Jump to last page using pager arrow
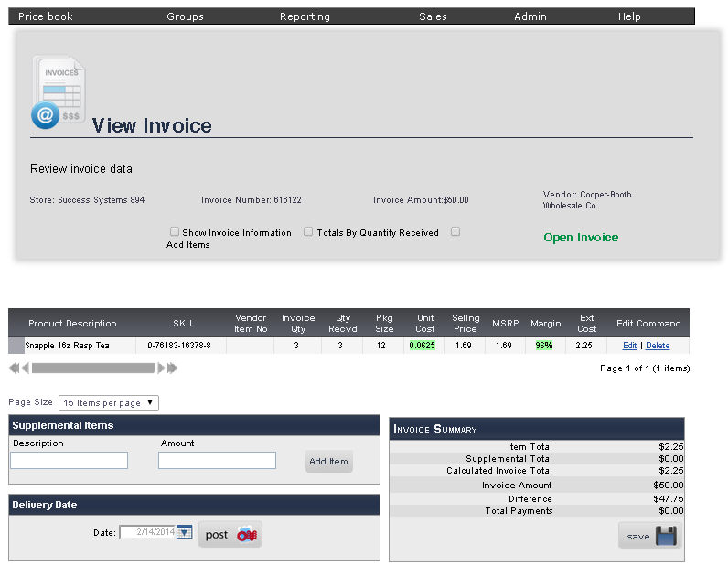Viewport: 728px width, 587px height. pyautogui.click(x=173, y=368)
